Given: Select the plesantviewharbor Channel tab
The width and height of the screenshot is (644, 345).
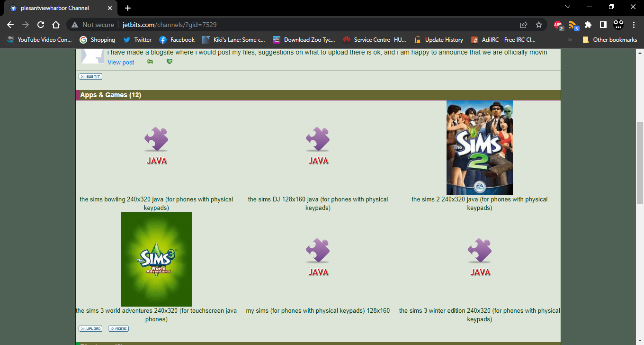Looking at the screenshot, I should [x=62, y=8].
